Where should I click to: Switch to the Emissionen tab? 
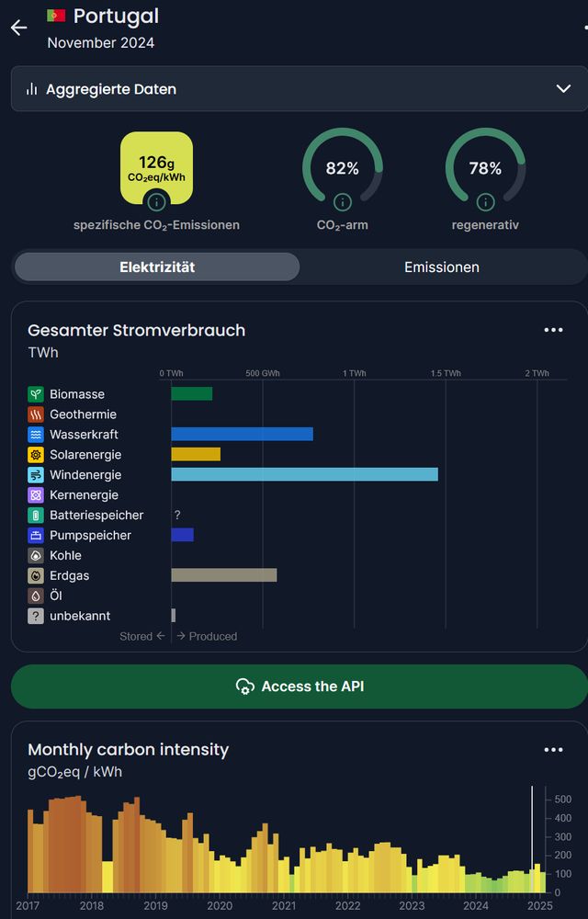point(442,267)
